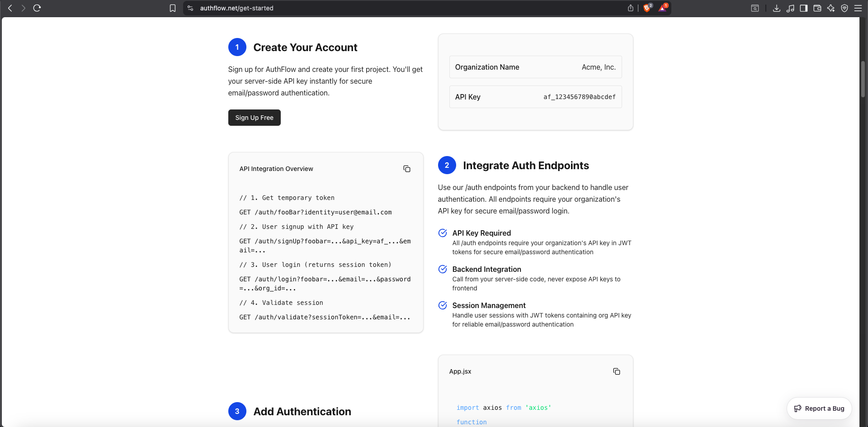Click the Sign Up Free button

click(254, 117)
